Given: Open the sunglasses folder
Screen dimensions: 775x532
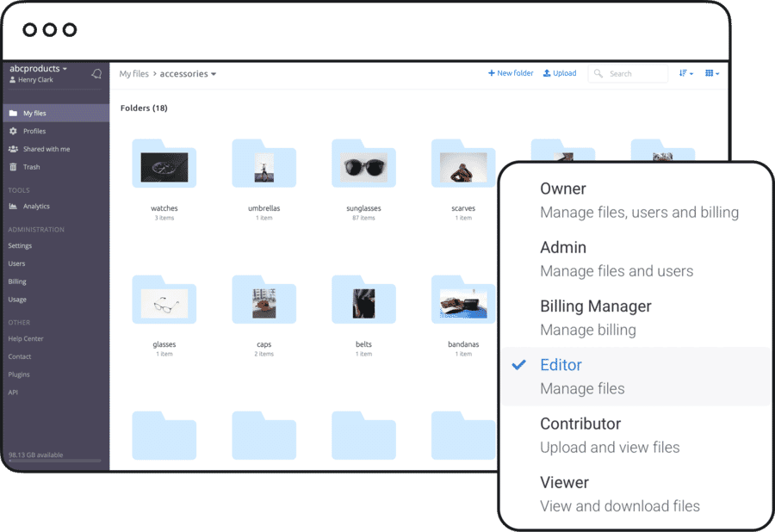Looking at the screenshot, I should pyautogui.click(x=363, y=167).
